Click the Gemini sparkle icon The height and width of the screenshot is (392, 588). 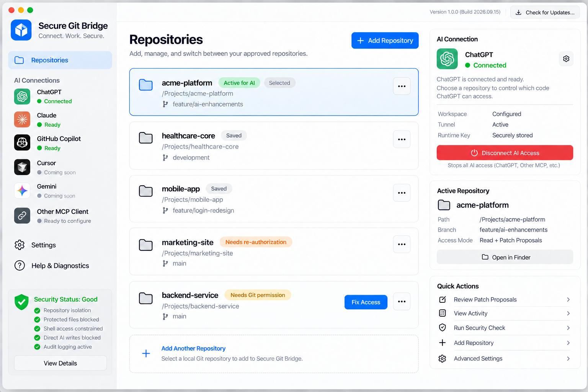pos(22,191)
